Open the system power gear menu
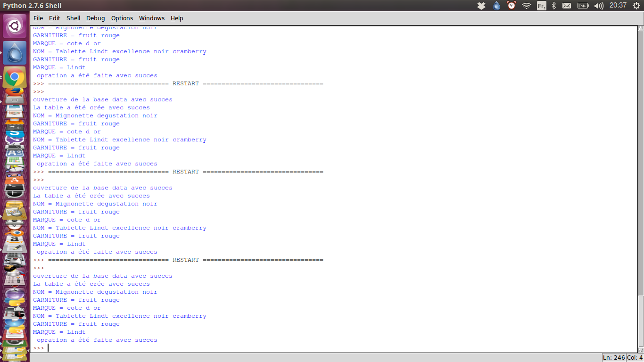 point(636,6)
